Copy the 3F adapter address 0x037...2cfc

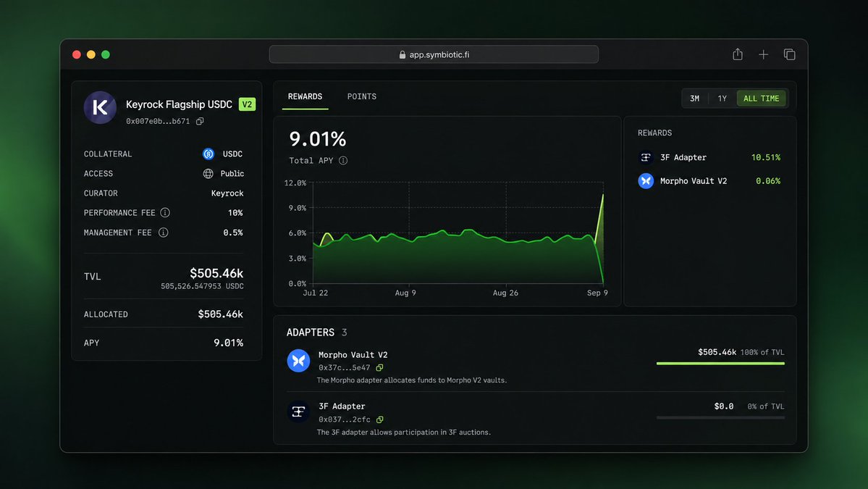pyautogui.click(x=380, y=419)
